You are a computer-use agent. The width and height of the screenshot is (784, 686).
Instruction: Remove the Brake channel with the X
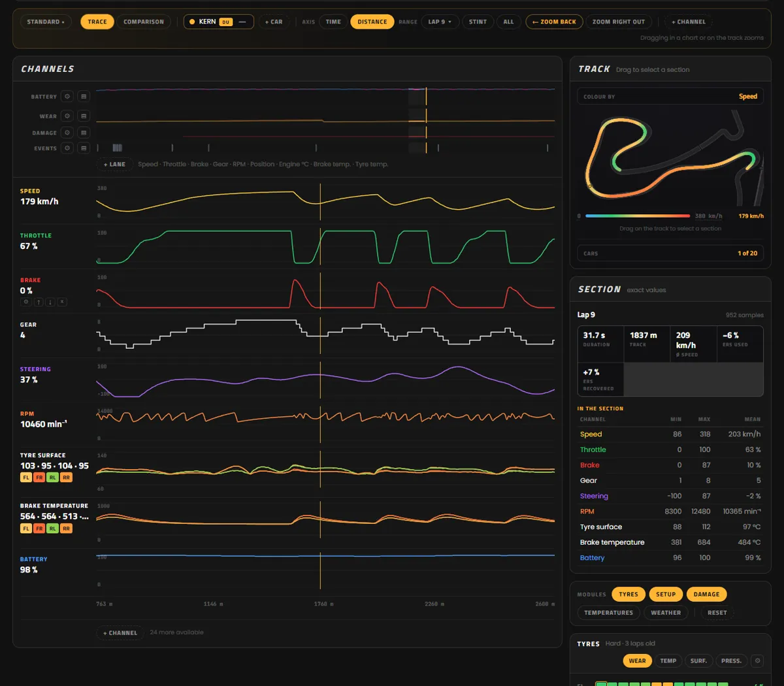point(61,302)
